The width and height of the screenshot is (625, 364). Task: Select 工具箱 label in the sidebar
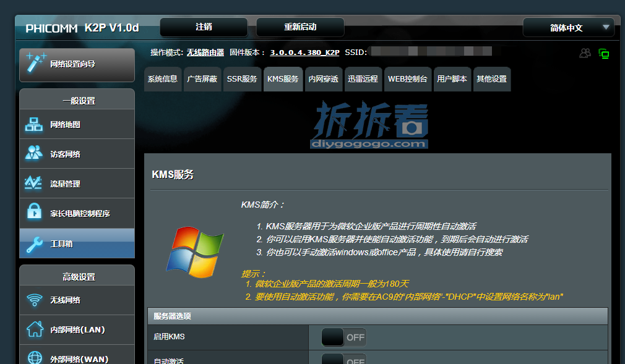point(61,243)
